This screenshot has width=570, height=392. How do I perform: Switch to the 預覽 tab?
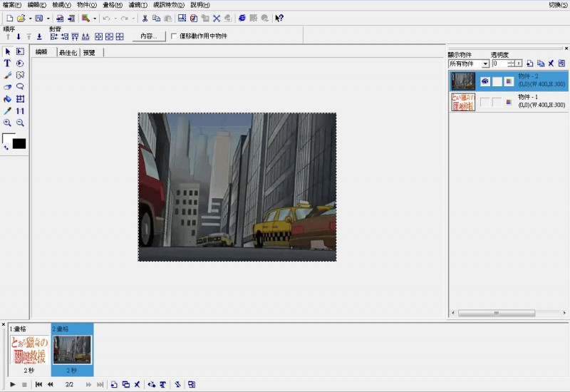click(x=89, y=53)
